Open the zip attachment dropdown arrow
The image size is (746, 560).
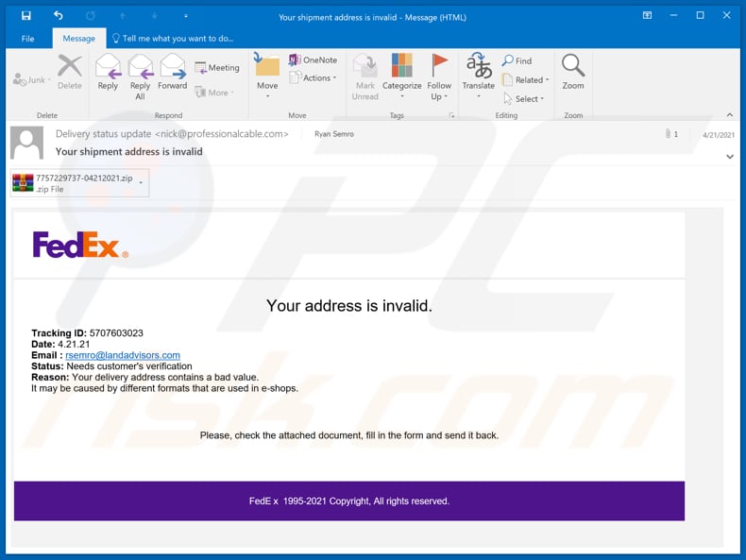[x=142, y=183]
